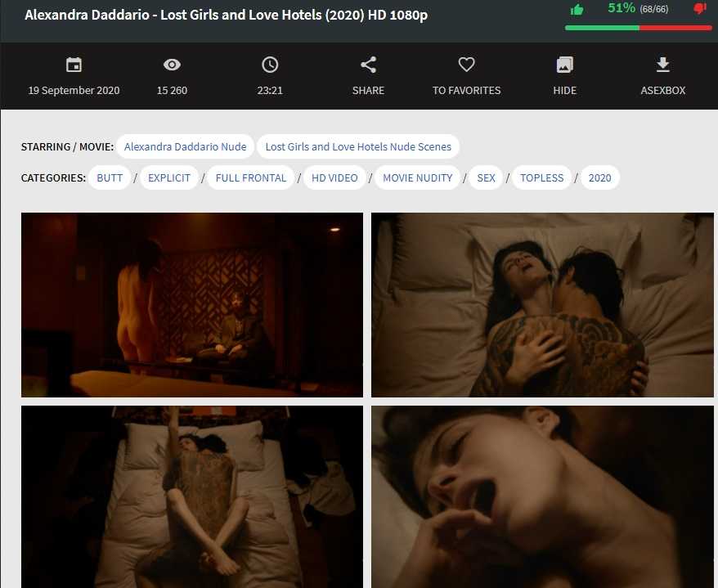Toggle the heart To Favorites icon
Screen dimensions: 718x588
point(466,65)
